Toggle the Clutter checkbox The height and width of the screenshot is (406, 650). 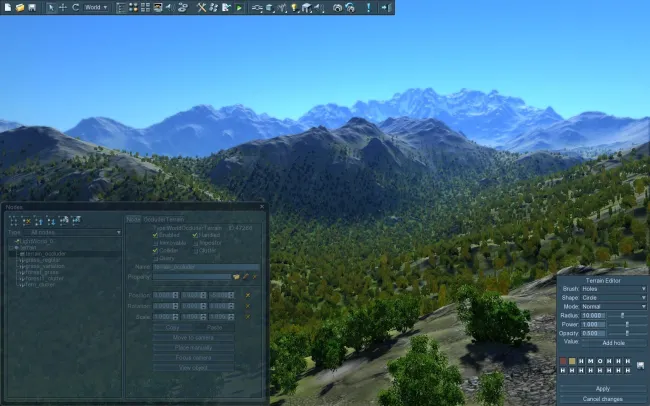pos(195,250)
